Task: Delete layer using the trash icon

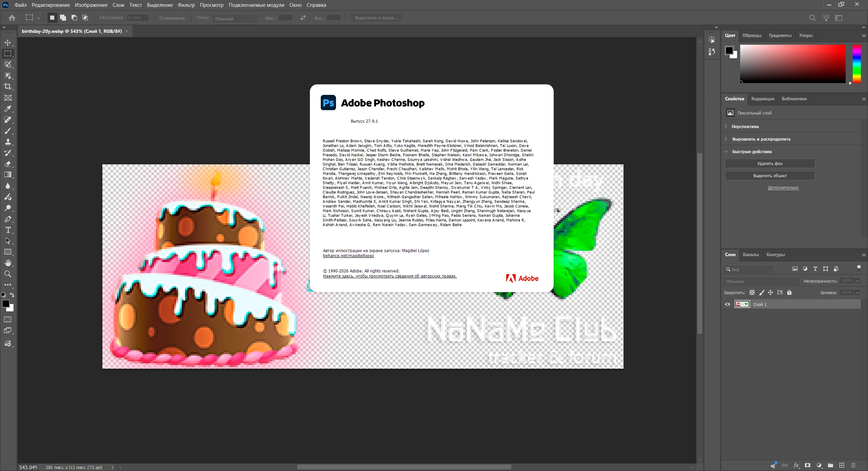Action: (853, 465)
